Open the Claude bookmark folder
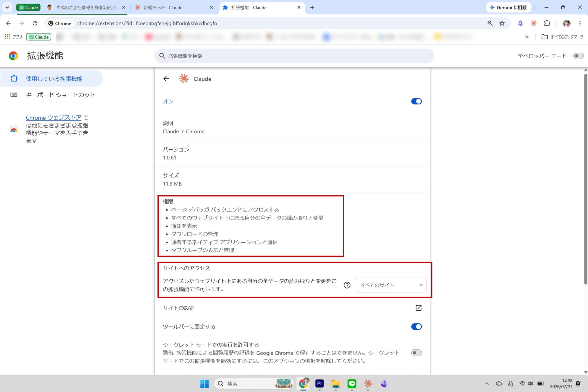Image resolution: width=588 pixels, height=392 pixels. pyautogui.click(x=39, y=37)
